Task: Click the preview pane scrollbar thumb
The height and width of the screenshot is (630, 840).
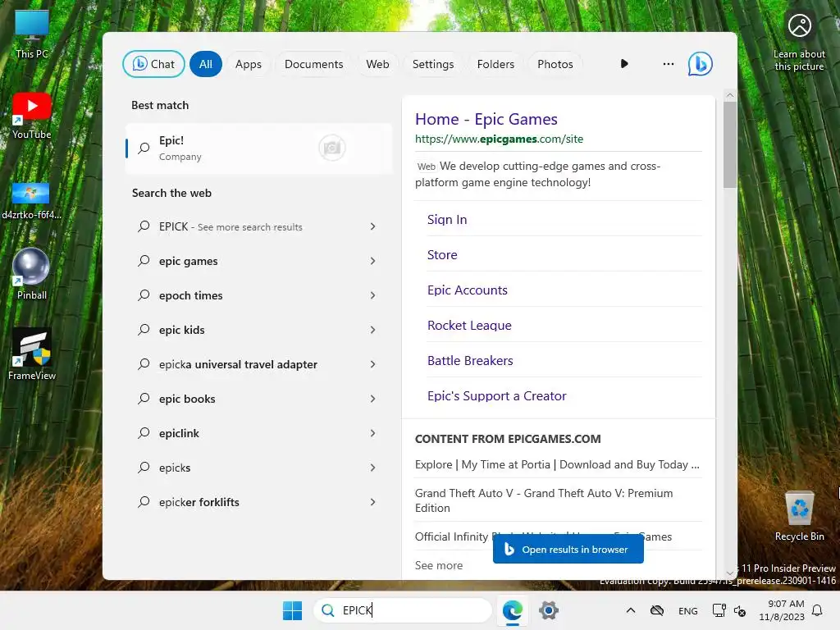Action: (x=729, y=144)
